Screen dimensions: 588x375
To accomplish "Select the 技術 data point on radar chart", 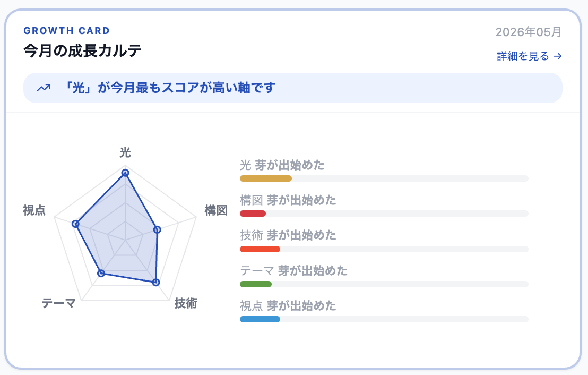I will (157, 282).
